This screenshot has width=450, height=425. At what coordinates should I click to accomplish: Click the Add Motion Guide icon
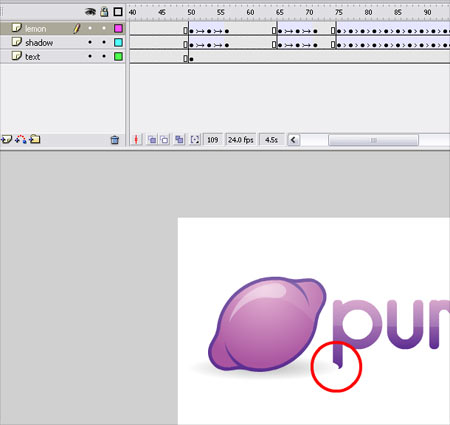click(x=21, y=139)
